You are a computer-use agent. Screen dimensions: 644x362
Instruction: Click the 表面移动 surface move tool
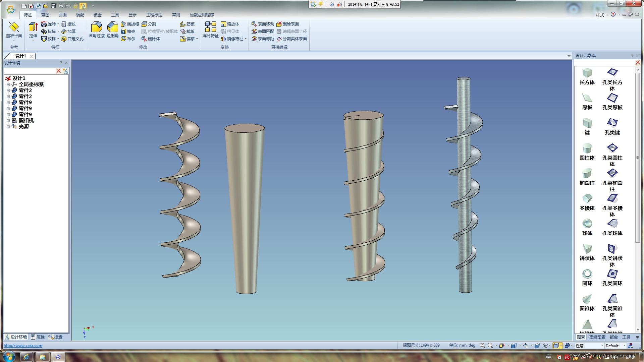[x=263, y=24]
